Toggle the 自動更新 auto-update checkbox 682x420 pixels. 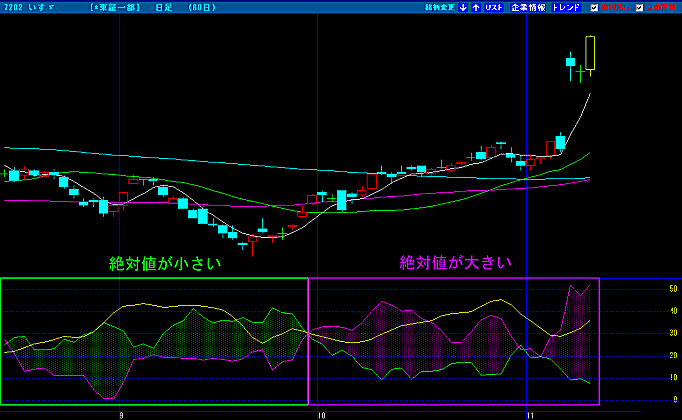click(x=639, y=8)
